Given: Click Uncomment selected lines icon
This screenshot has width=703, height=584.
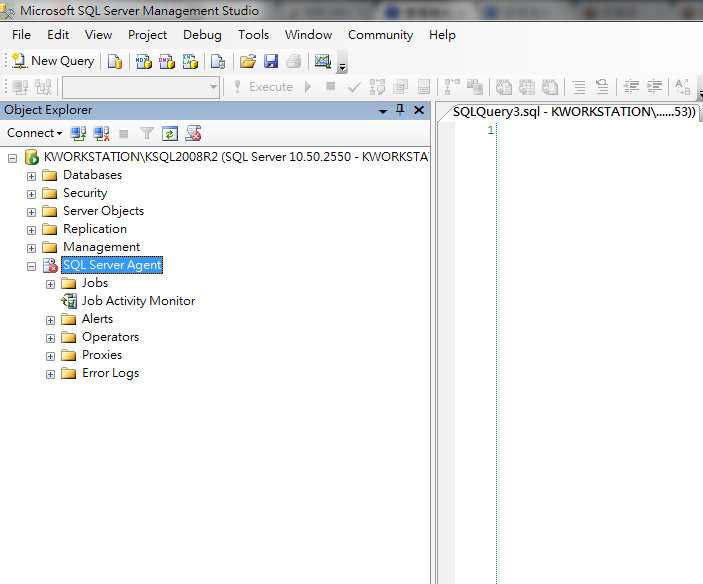Looking at the screenshot, I should pyautogui.click(x=602, y=87).
